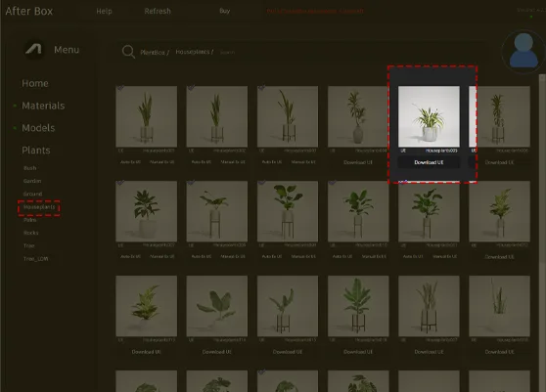This screenshot has height=392, width=546.
Task: Open the Houseplants001 thumbnail
Action: [146, 116]
